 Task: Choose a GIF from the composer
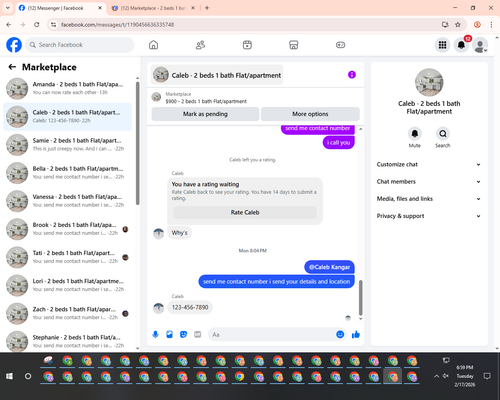pos(197,334)
